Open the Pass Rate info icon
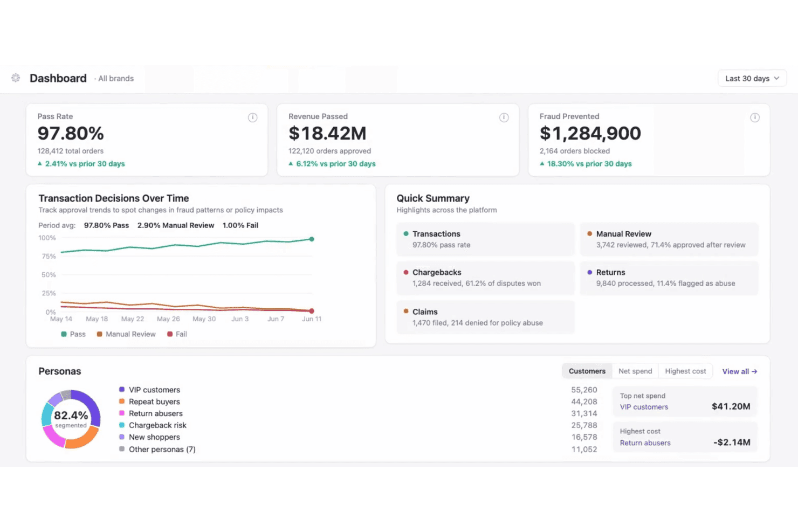 pyautogui.click(x=252, y=118)
